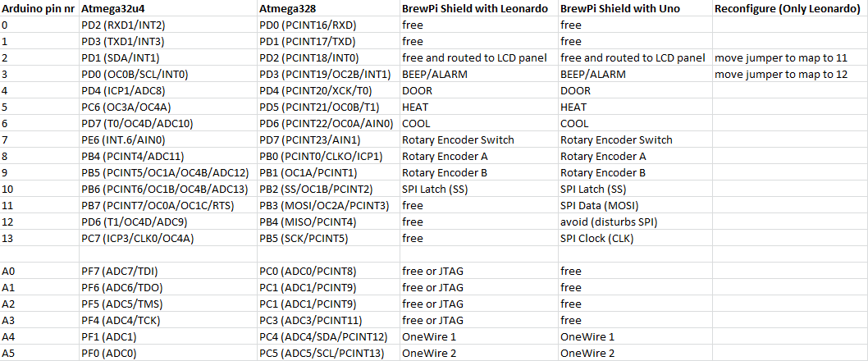The width and height of the screenshot is (868, 361).
Task: Click cell containing PD2 (RXD1/INT2)
Action: 168,25
